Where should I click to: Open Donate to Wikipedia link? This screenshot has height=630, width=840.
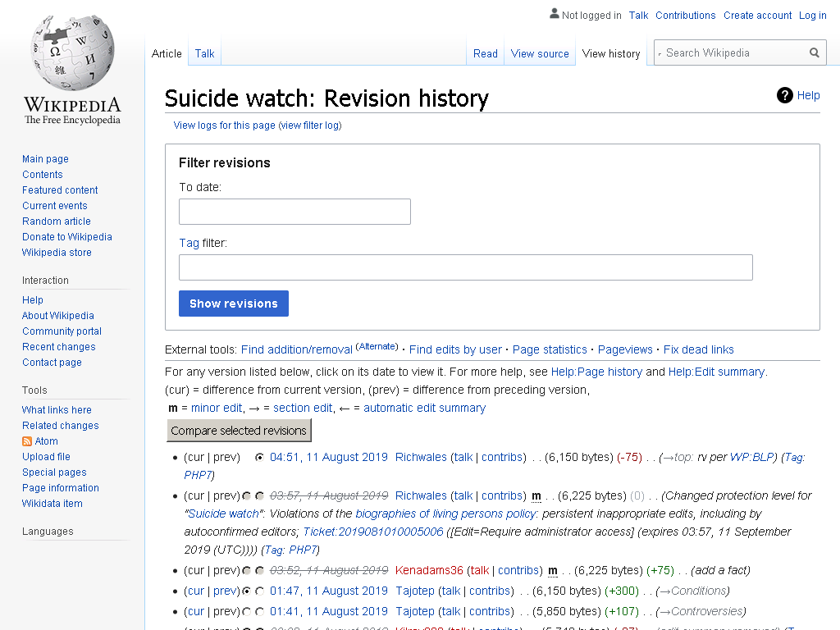(67, 237)
